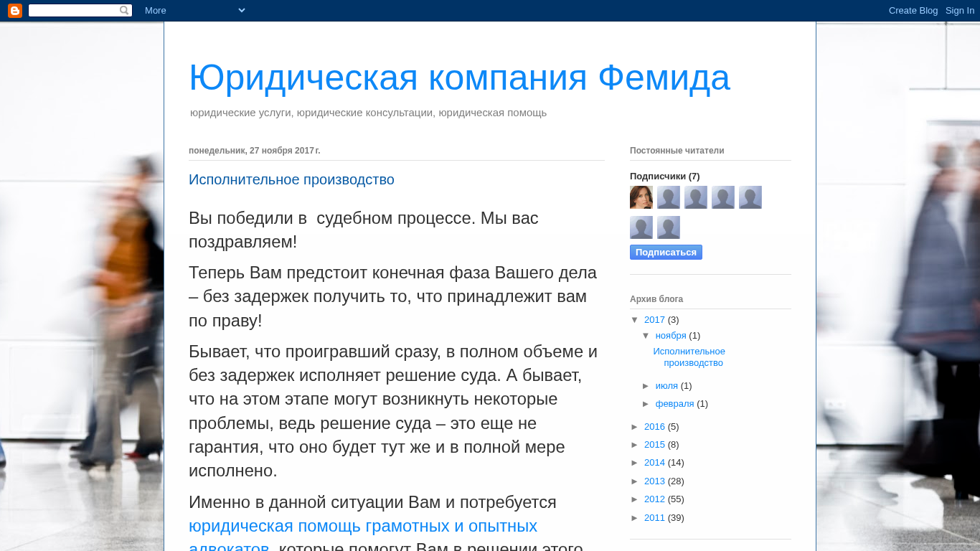This screenshot has width=980, height=551.
Task: Open the More dropdown in navbar
Action: (x=195, y=11)
